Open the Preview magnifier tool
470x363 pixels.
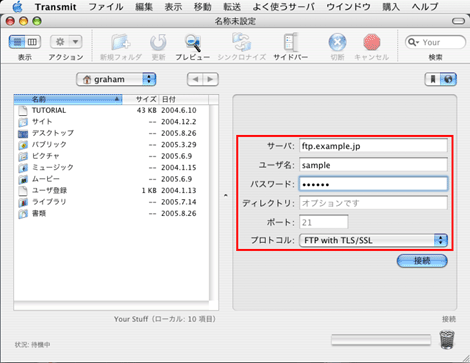pos(193,43)
